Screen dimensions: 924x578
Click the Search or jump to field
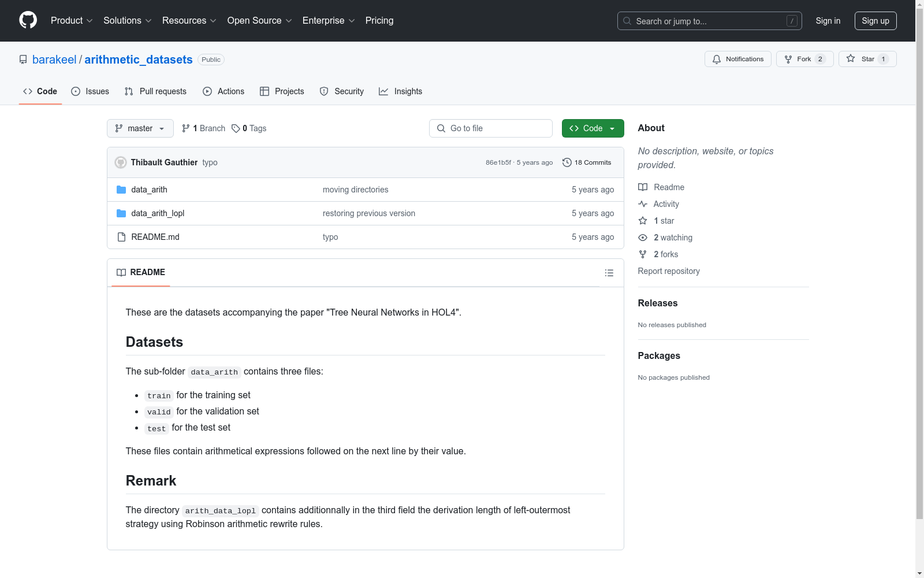[710, 21]
